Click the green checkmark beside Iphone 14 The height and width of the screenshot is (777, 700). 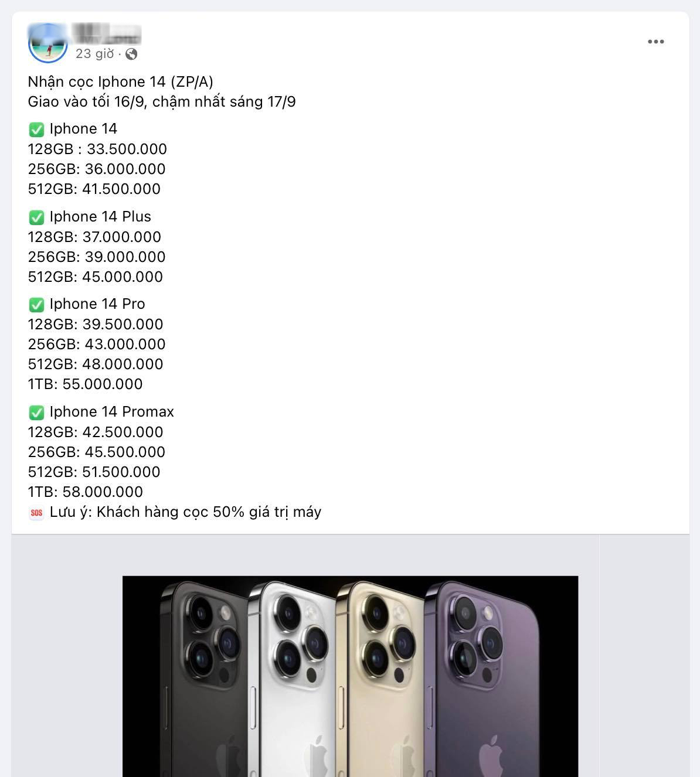(36, 129)
